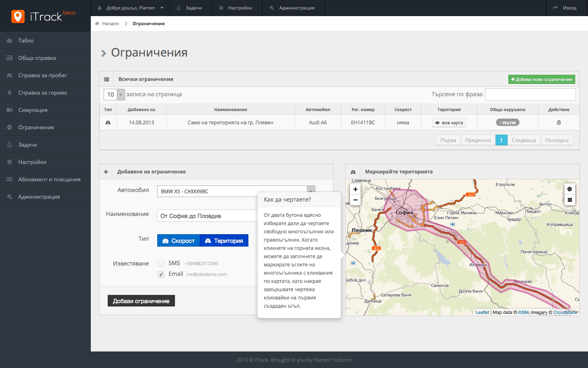Click the EH1411BC registration number cell
Screen dimensions: 588x368
(x=363, y=123)
